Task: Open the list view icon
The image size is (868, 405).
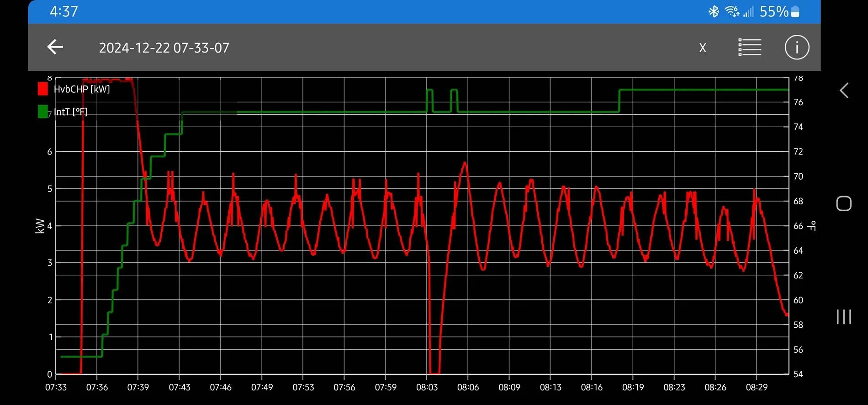Action: [750, 48]
